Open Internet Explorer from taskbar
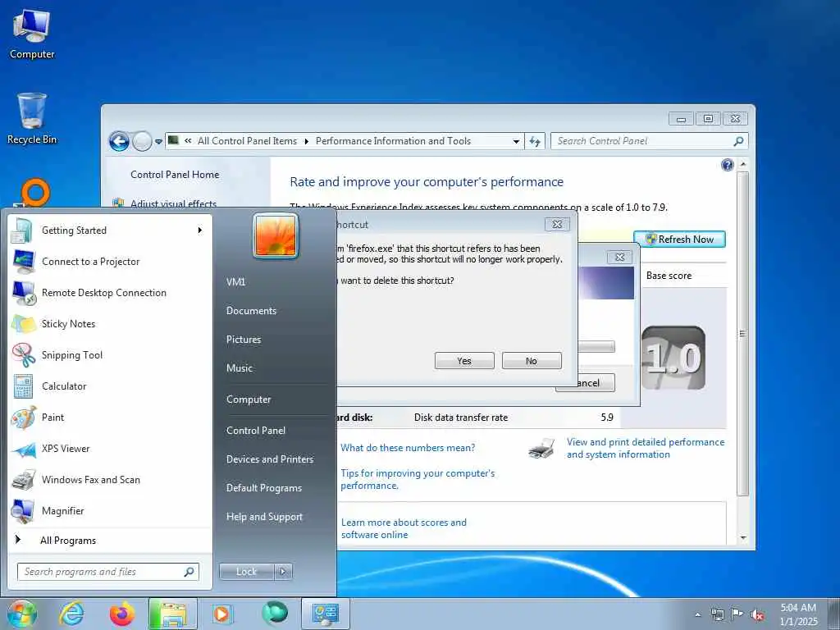Viewport: 840px width, 630px height. point(71,614)
